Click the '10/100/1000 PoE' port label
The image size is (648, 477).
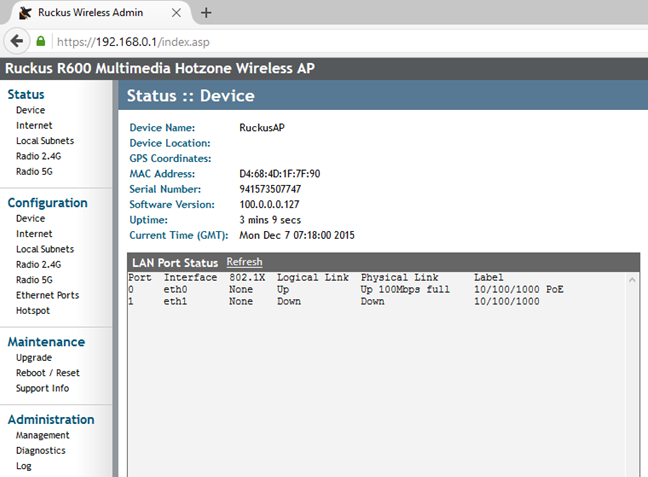(519, 289)
